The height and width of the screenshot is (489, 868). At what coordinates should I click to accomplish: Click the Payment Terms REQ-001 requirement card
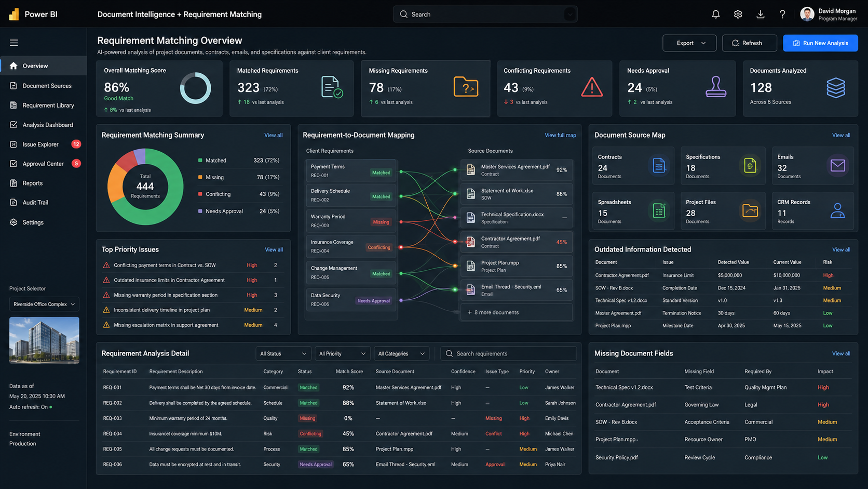click(x=351, y=171)
